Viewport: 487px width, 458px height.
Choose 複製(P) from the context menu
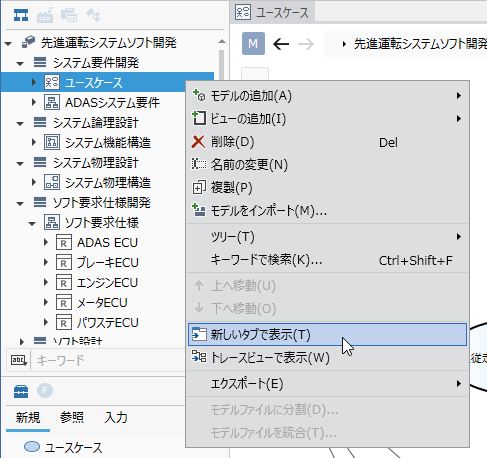click(327, 188)
